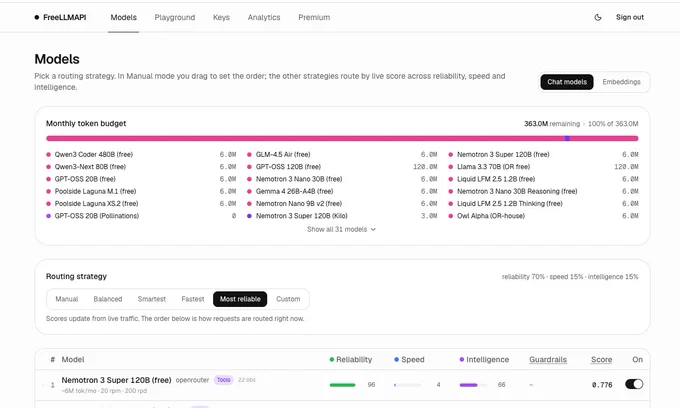The image size is (680, 408).
Task: Click Nemotron Nano 9B v2 (free) entry
Action: pyautogui.click(x=299, y=203)
